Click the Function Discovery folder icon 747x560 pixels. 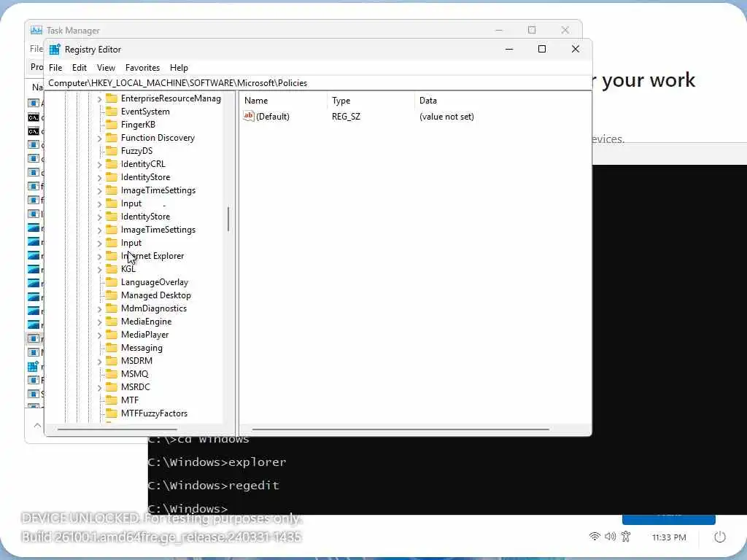pos(112,138)
